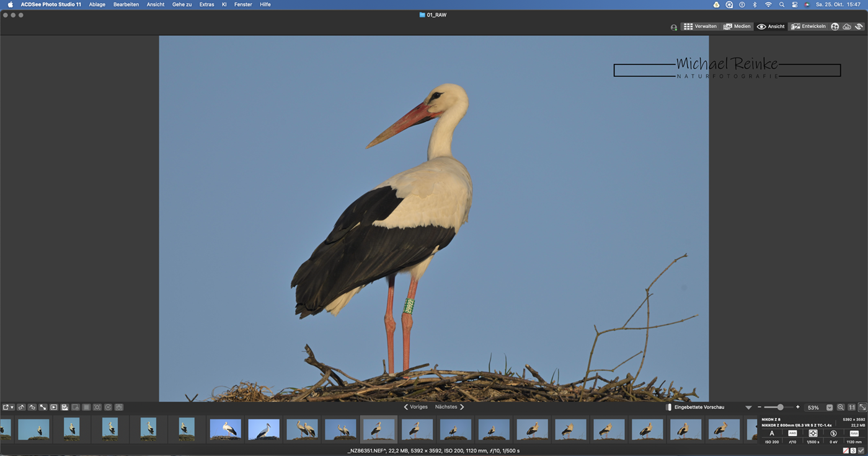This screenshot has height=456, width=868.
Task: Open the Bearbeiten menu
Action: (x=126, y=4)
